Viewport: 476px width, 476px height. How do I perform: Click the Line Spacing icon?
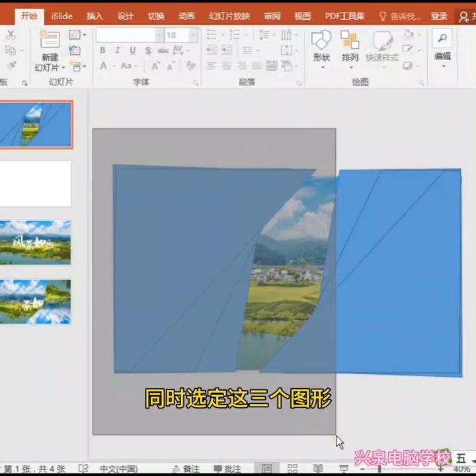[x=264, y=35]
